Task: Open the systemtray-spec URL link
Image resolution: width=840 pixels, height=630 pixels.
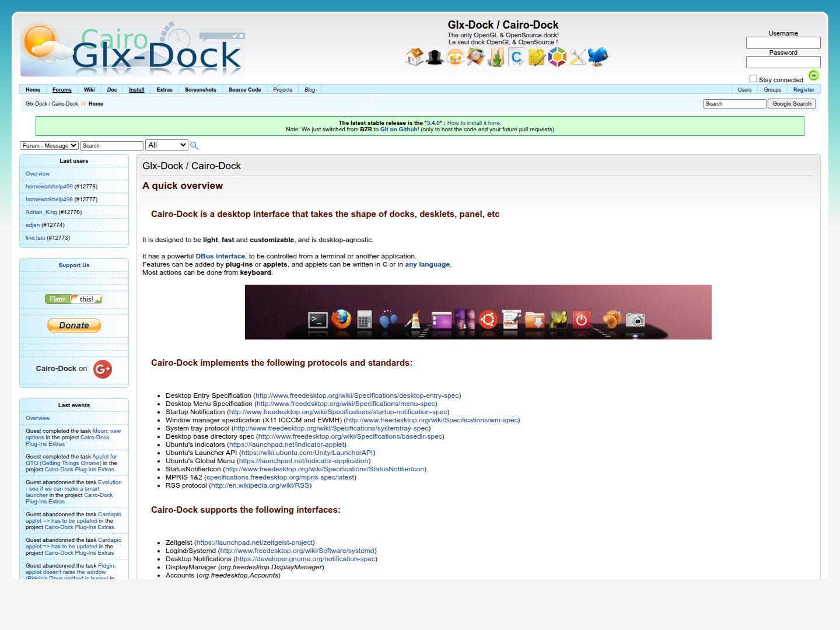Action: (331, 428)
